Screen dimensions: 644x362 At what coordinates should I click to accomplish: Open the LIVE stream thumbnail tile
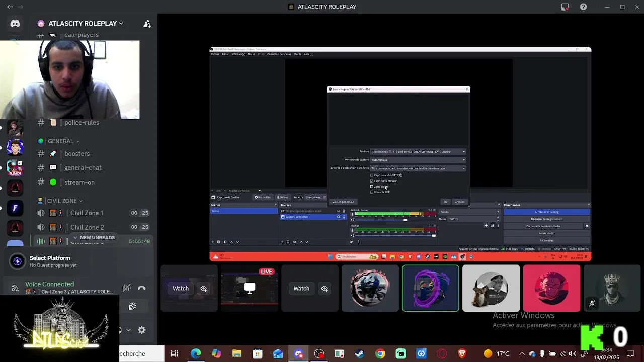tap(250, 288)
